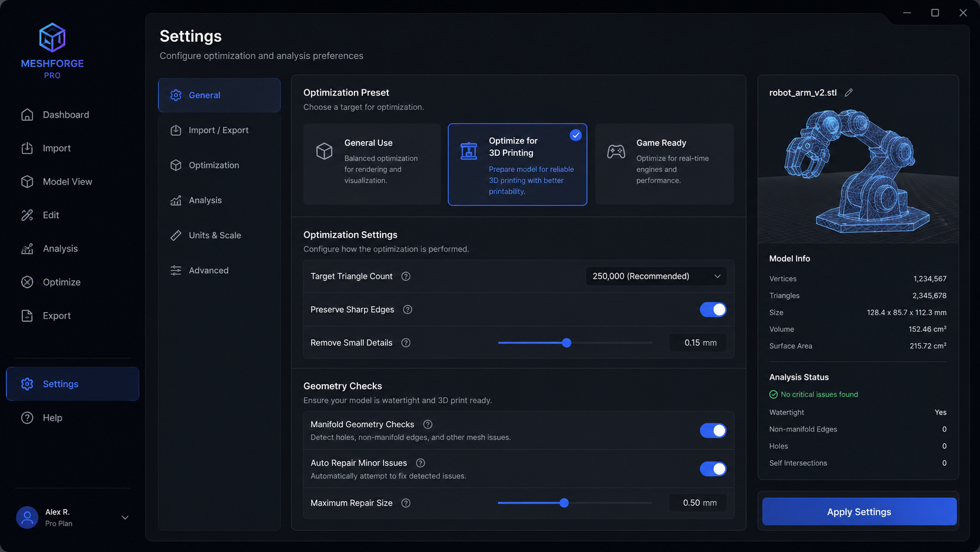Click the General Use cube icon
This screenshot has width=980, height=552.
coord(324,151)
